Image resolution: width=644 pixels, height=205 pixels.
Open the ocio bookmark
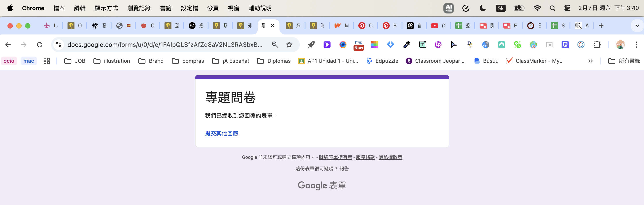(x=9, y=61)
